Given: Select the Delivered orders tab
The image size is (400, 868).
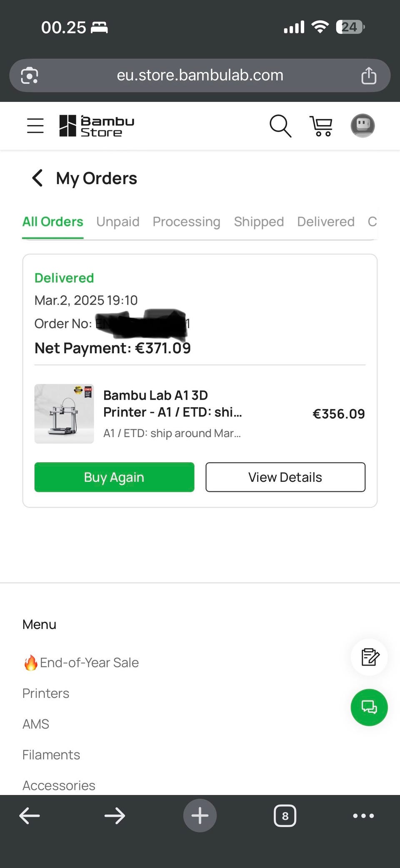Looking at the screenshot, I should [326, 221].
